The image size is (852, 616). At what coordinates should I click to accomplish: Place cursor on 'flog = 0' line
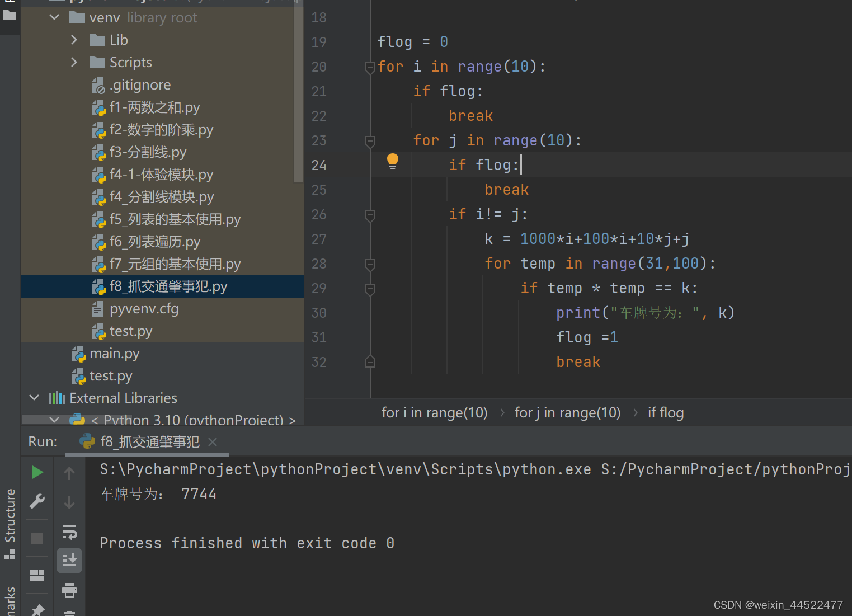click(x=412, y=42)
